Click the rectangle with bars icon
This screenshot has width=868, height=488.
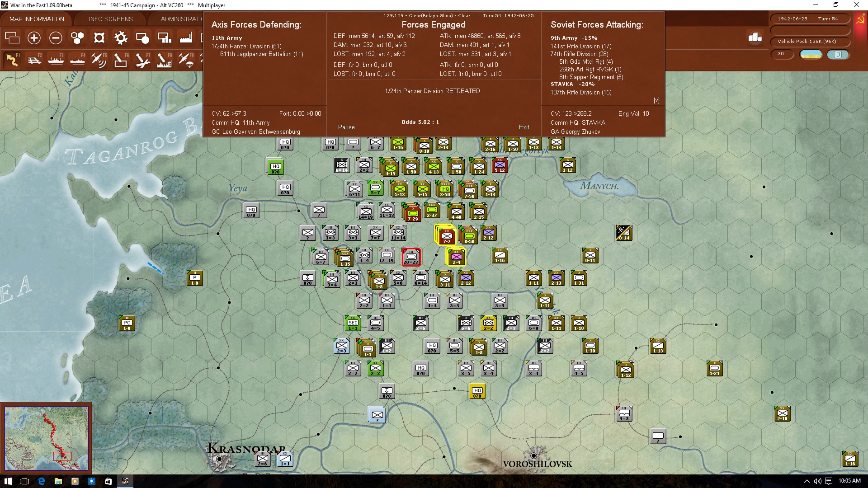pyautogui.click(x=164, y=38)
